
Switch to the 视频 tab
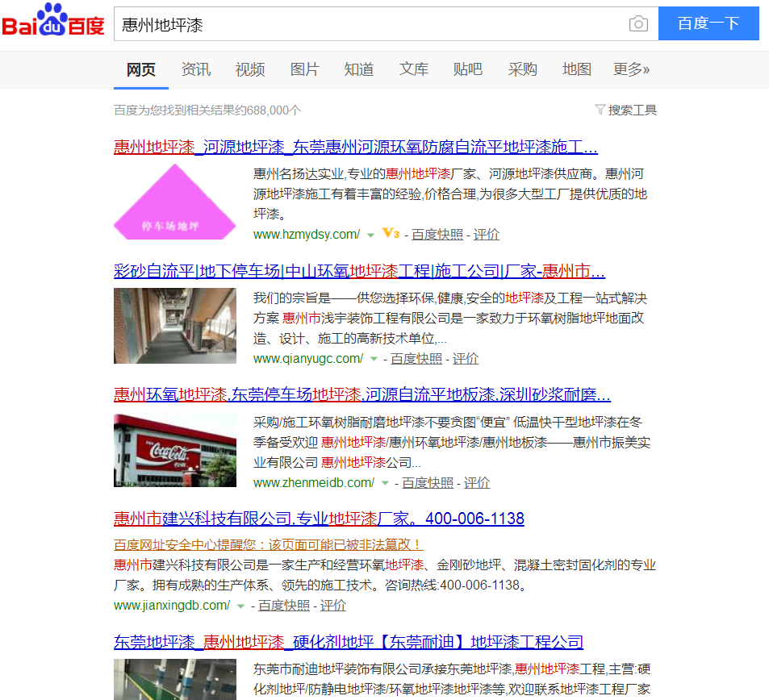[250, 69]
